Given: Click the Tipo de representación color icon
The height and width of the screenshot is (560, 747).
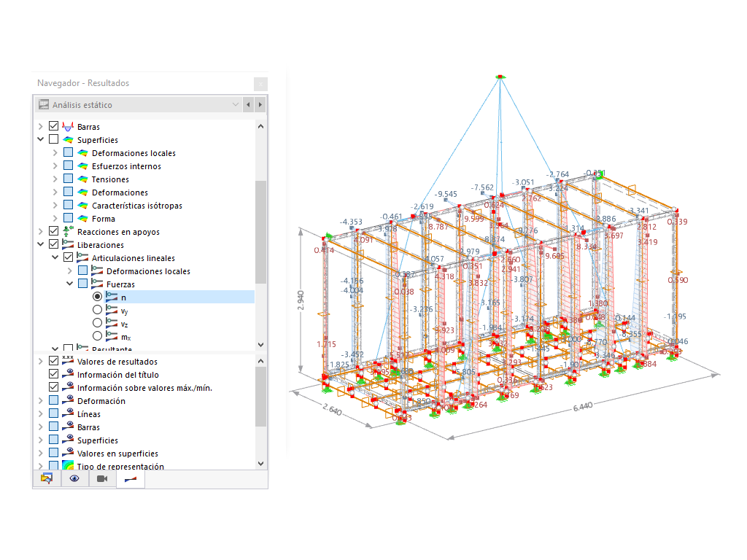Looking at the screenshot, I should (68, 465).
